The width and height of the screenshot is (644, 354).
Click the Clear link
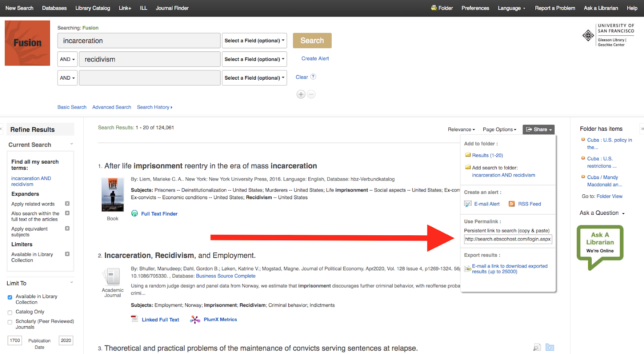click(x=302, y=77)
